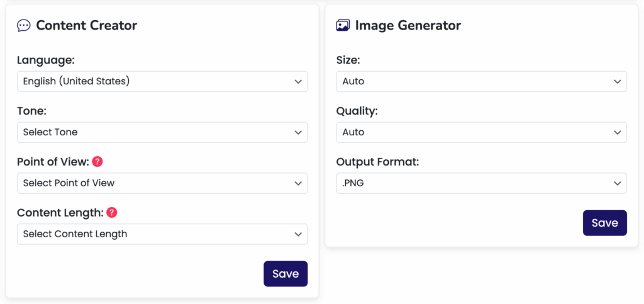Click the Output Format: label
The image size is (644, 304).
coord(377,162)
